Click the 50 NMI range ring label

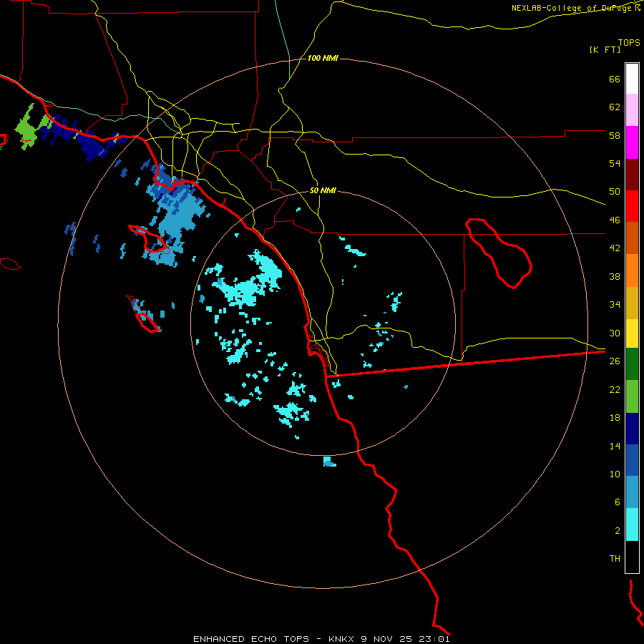323,190
